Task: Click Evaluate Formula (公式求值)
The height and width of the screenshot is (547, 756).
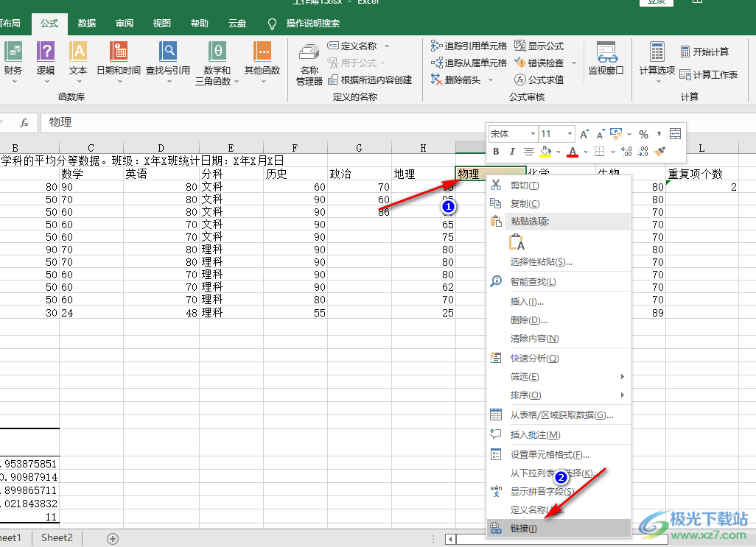Action: 539,80
